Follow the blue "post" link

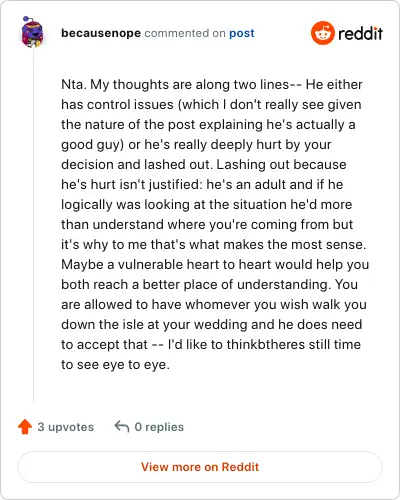(242, 33)
